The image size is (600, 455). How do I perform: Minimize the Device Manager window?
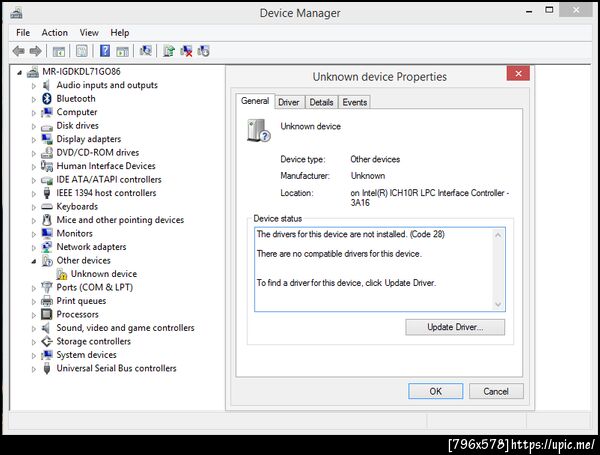(529, 11)
